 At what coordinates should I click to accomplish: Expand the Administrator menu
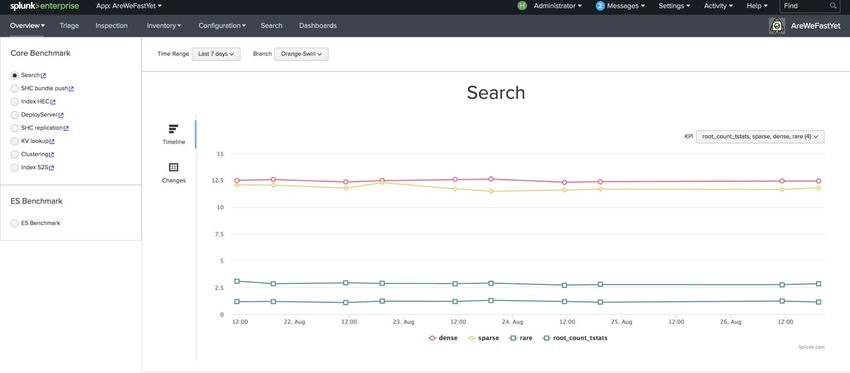coord(557,6)
